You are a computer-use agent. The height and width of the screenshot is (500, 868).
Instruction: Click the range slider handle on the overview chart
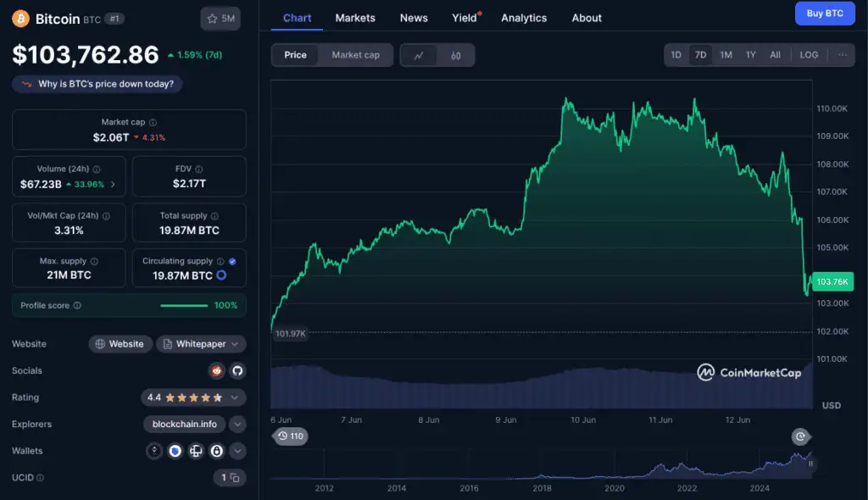pos(810,464)
